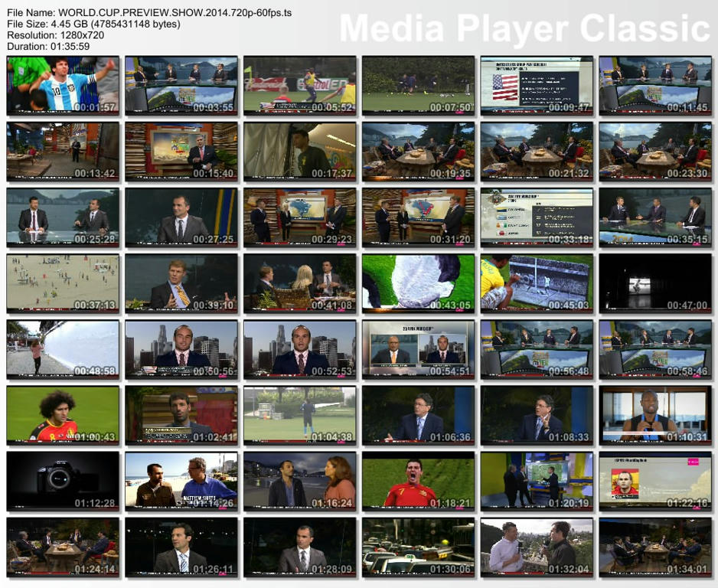This screenshot has width=718, height=588.
Task: Click the shouting red-jersey player at 01:18:21
Action: [418, 480]
